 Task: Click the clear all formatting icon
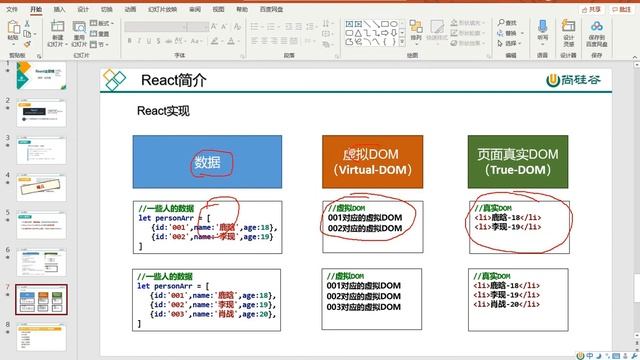tap(237, 27)
